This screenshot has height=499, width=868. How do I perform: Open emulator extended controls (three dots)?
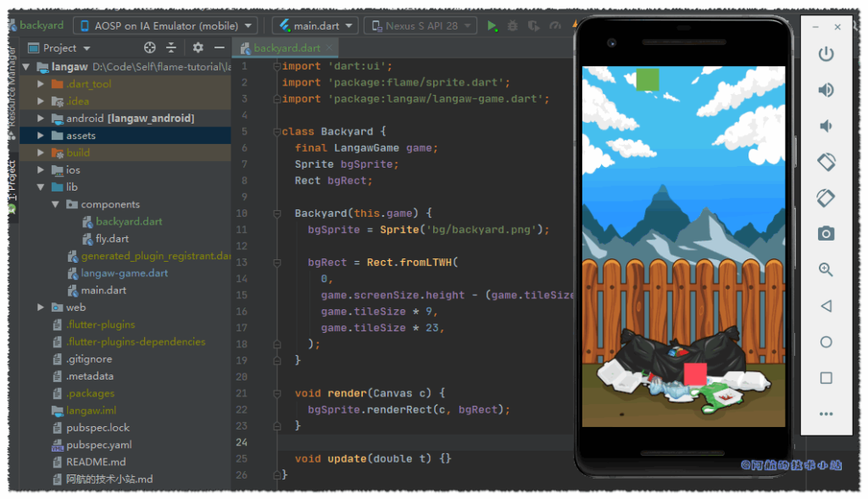pyautogui.click(x=826, y=414)
